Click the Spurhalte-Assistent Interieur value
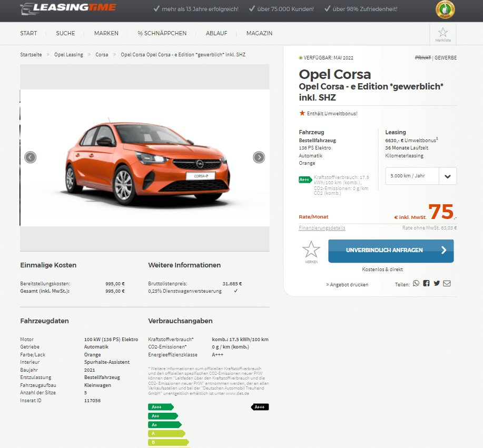Screen dimensions: 483x448 point(107,362)
